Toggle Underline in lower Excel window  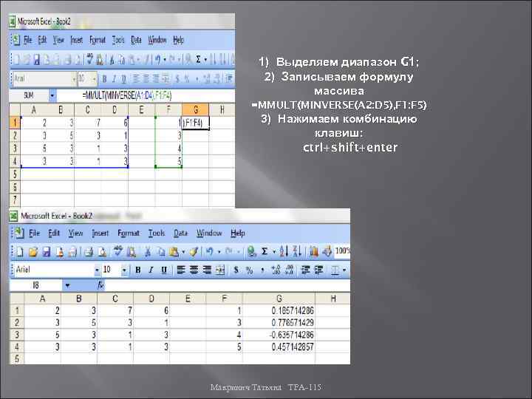tap(164, 270)
